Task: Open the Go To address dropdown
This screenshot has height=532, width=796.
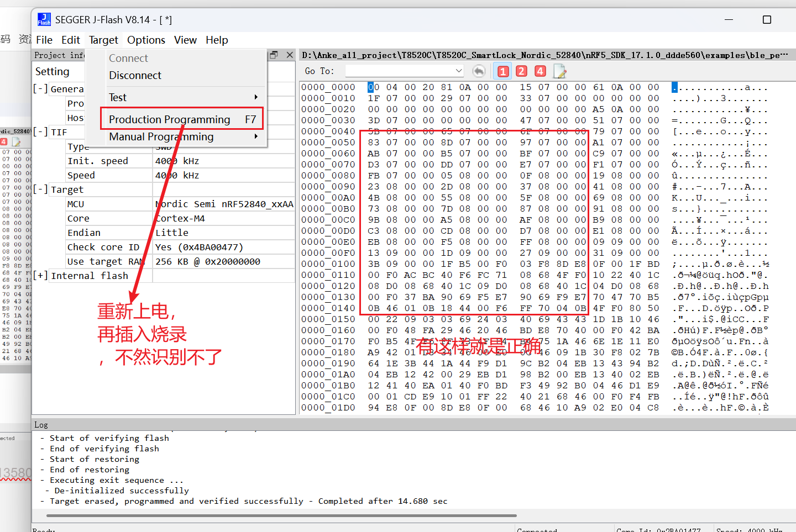Action: coord(458,71)
